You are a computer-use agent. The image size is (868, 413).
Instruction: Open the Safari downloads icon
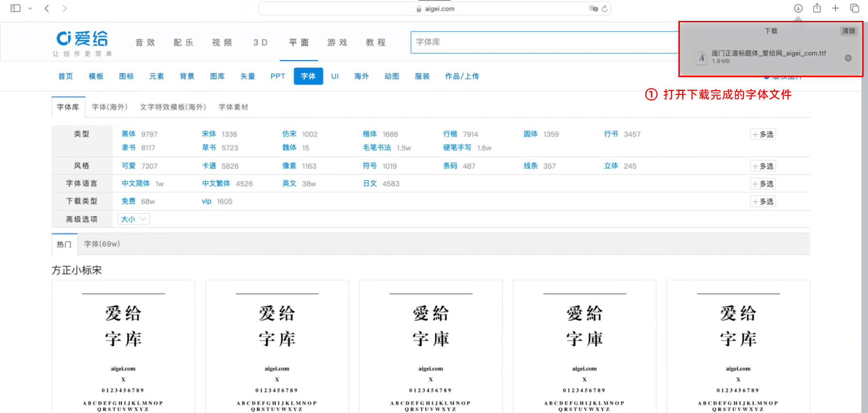coord(798,8)
